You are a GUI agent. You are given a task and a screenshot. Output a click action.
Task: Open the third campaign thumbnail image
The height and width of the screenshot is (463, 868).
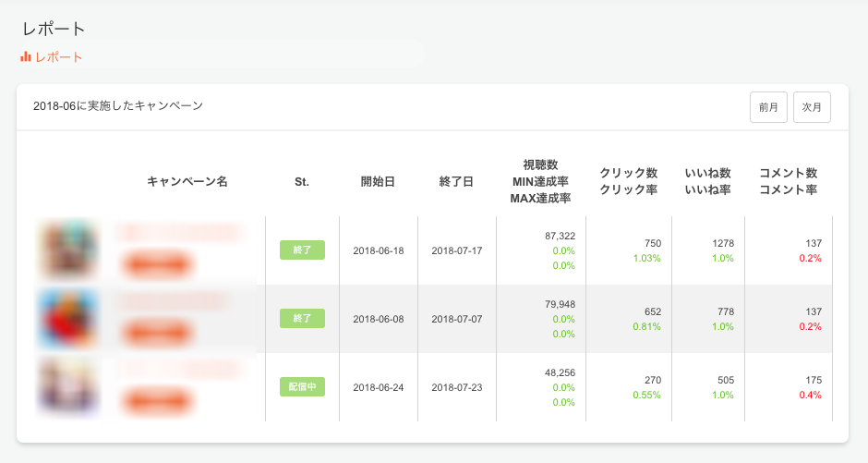68,386
